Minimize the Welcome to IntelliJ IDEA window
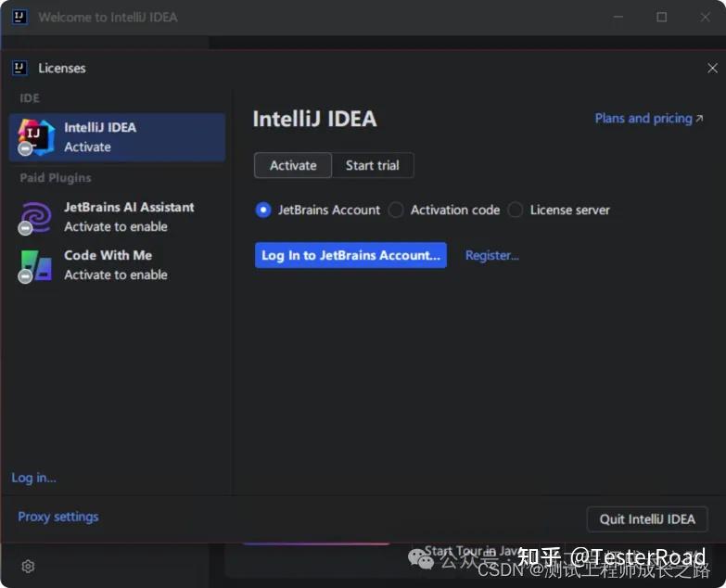726x588 pixels. (618, 17)
